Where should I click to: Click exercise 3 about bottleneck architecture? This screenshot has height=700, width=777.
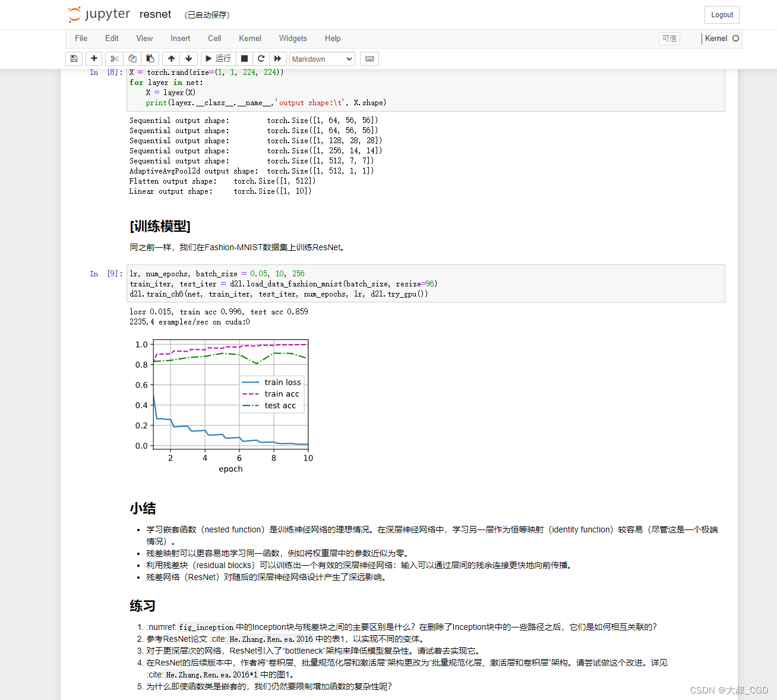point(315,651)
